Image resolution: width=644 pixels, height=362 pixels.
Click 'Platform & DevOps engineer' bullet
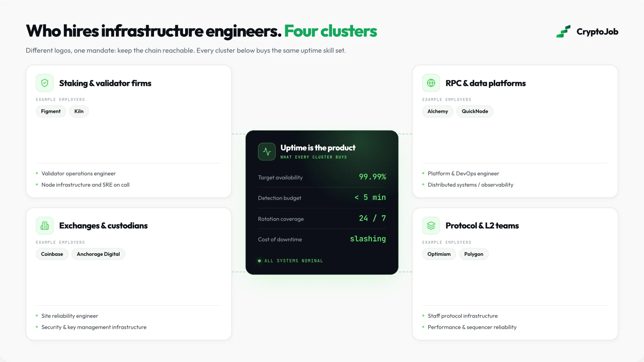point(463,173)
